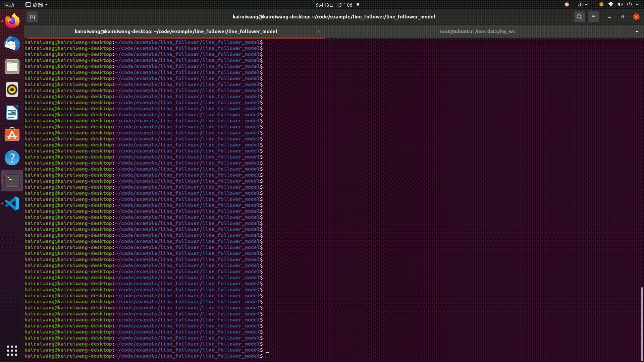Screen dimensions: 644x362
Task: Open the power icon system menu
Action: 629,5
